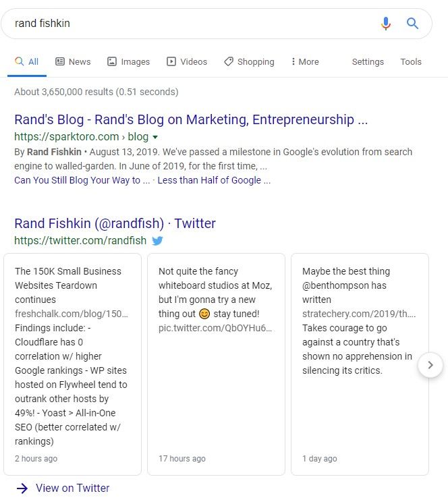
Task: Open Rand Fishkin (@randfish) Twitter result
Action: 115,223
